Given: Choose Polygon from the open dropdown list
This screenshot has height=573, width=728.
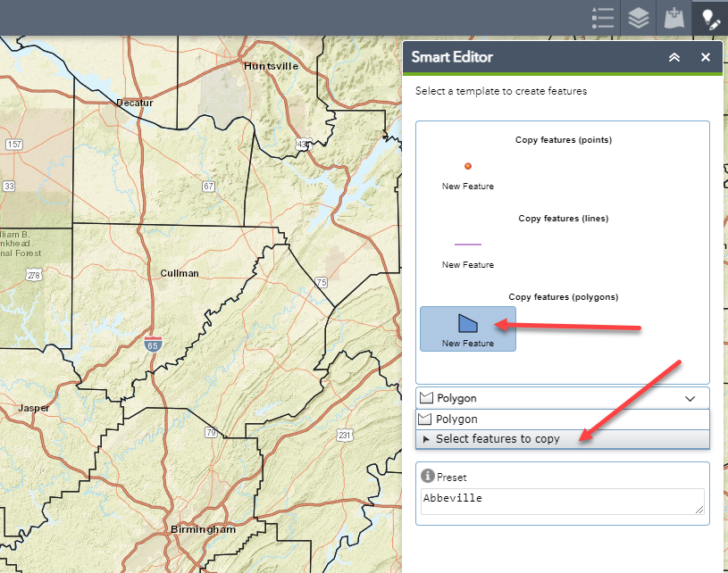Looking at the screenshot, I should (456, 418).
